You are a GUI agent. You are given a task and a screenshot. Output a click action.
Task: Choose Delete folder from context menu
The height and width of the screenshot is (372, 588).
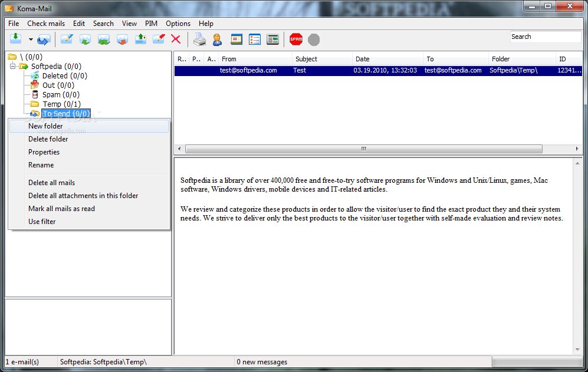[x=89, y=139]
